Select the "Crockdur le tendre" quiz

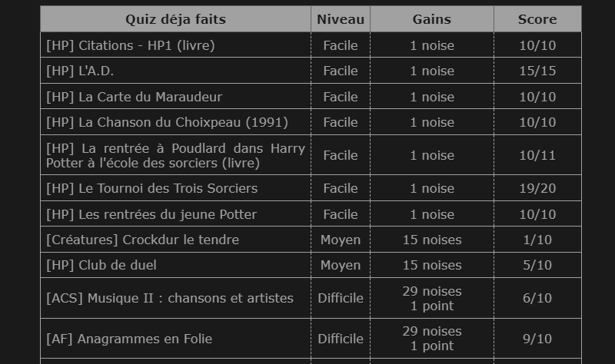(143, 240)
